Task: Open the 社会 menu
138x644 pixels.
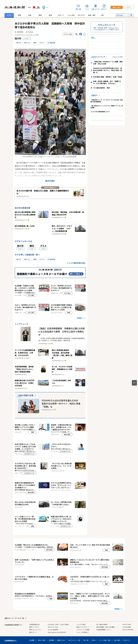Action: 30,15
